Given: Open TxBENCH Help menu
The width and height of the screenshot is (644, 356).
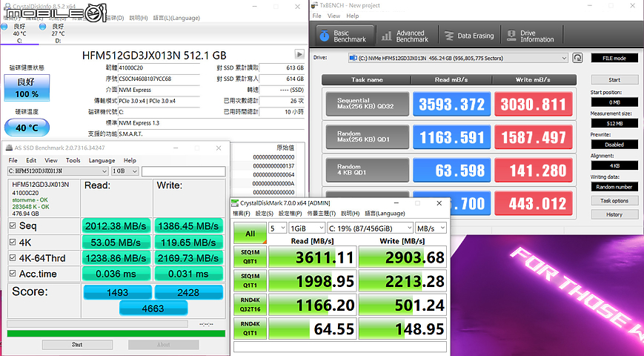Looking at the screenshot, I should click(353, 16).
